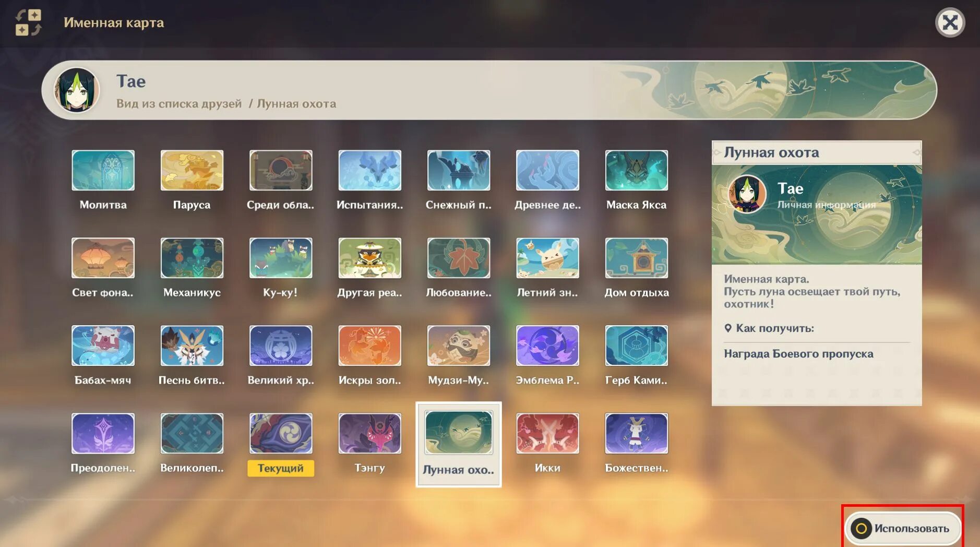Click the Лунная охота panel heading
The height and width of the screenshot is (547, 980).
771,152
